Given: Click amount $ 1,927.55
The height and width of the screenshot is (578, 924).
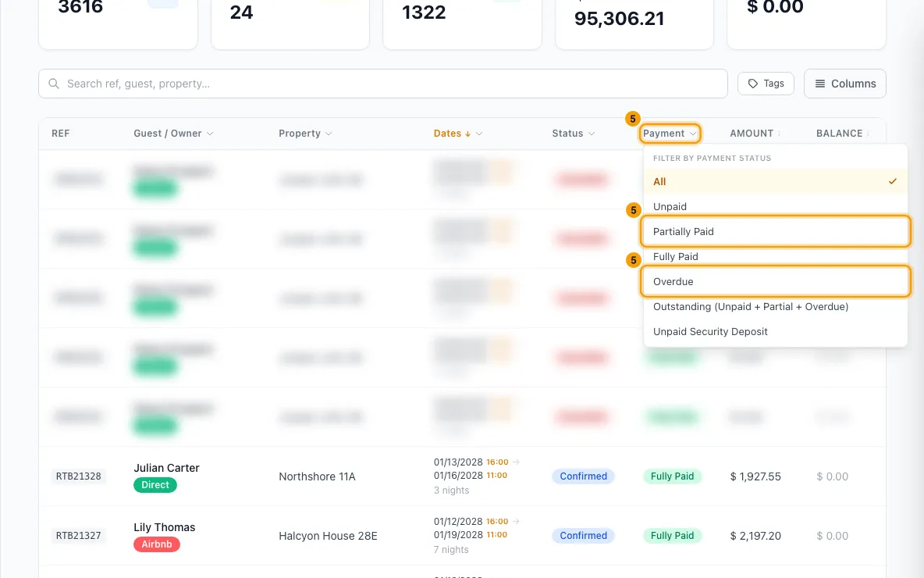Looking at the screenshot, I should point(755,476).
